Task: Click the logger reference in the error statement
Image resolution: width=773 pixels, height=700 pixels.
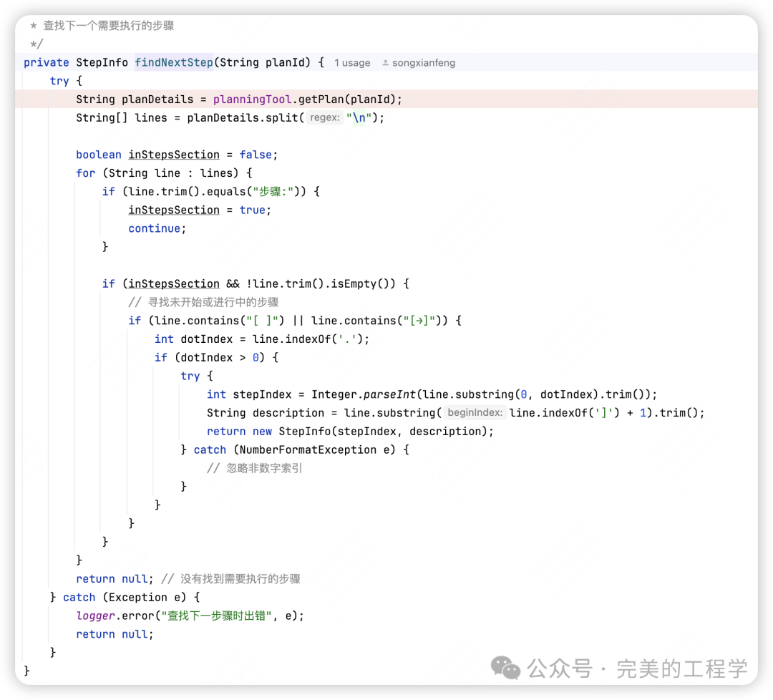Action: click(95, 616)
